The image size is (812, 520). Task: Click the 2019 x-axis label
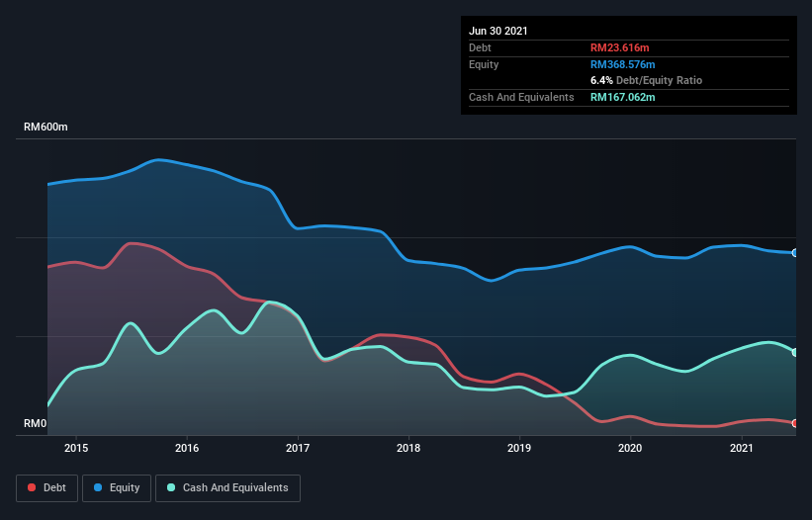[519, 448]
